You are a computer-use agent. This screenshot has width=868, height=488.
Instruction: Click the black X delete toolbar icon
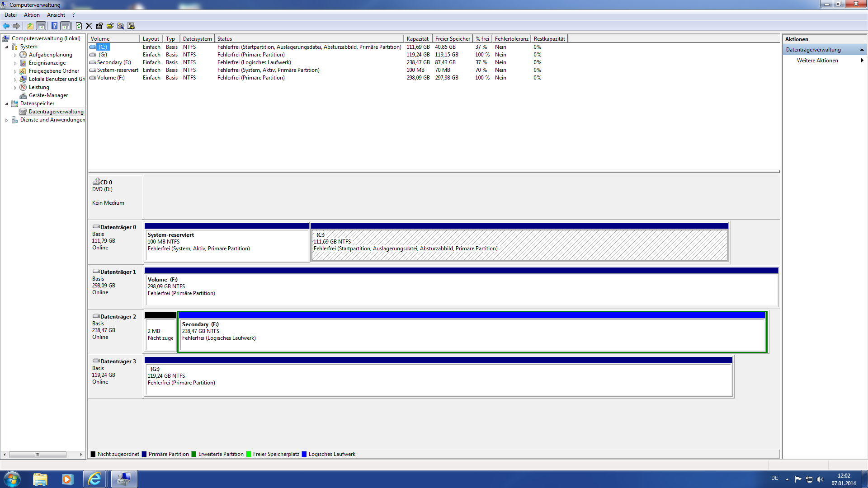click(x=89, y=26)
